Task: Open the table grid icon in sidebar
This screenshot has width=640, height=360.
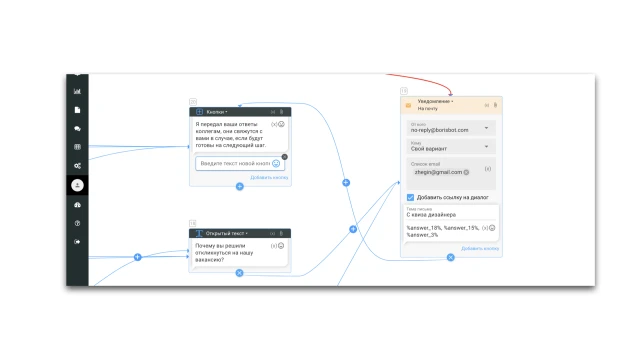Action: (77, 147)
